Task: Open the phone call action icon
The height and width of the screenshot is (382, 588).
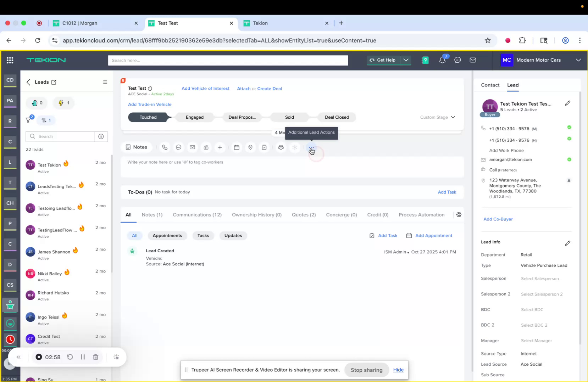Action: coord(165,147)
